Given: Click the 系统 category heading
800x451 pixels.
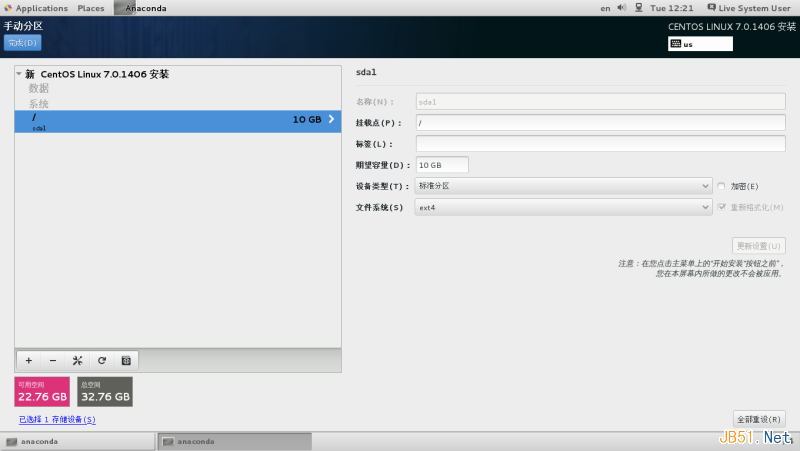Looking at the screenshot, I should pyautogui.click(x=39, y=104).
